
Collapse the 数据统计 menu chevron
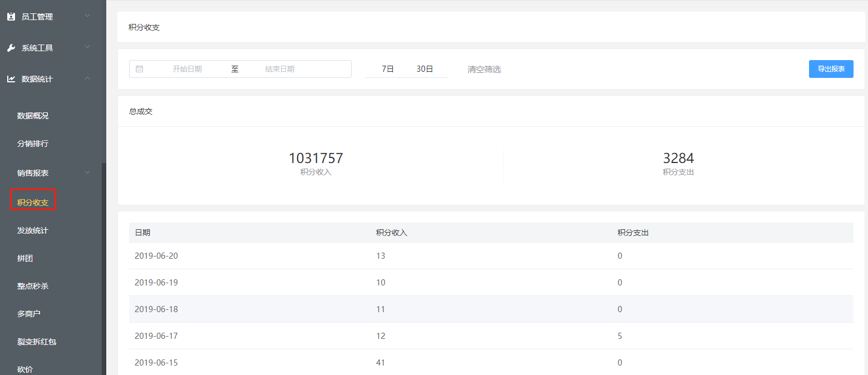[x=87, y=78]
